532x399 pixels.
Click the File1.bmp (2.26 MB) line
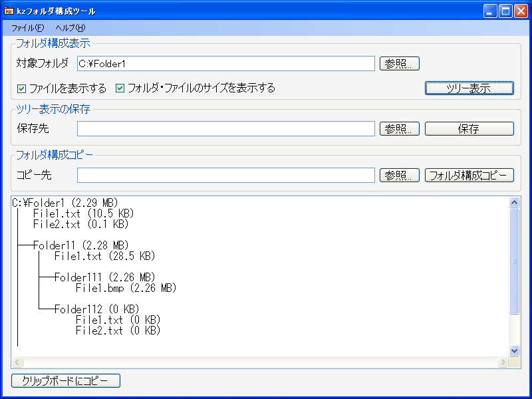click(126, 288)
